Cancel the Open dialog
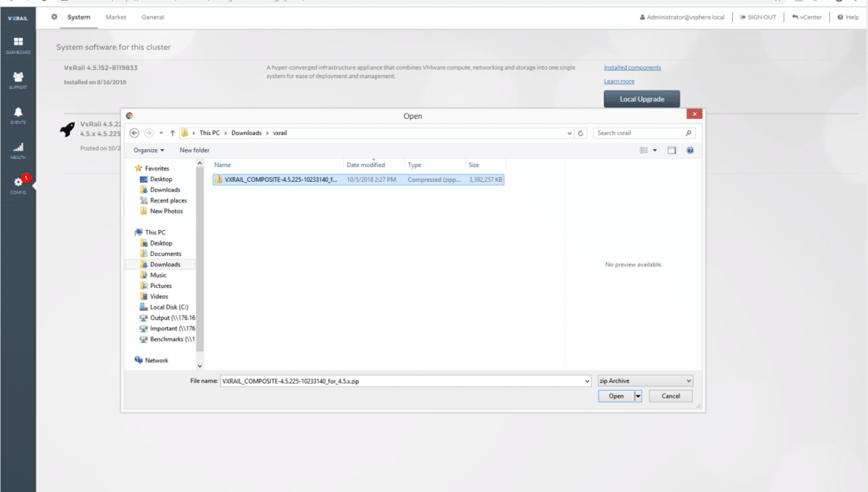The width and height of the screenshot is (868, 492). 671,396
